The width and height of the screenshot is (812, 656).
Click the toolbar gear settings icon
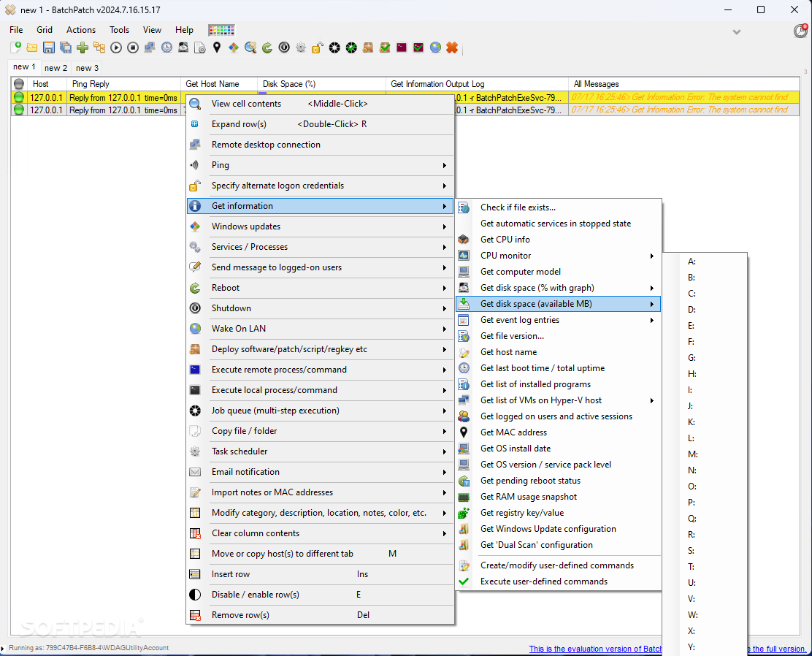pos(301,47)
